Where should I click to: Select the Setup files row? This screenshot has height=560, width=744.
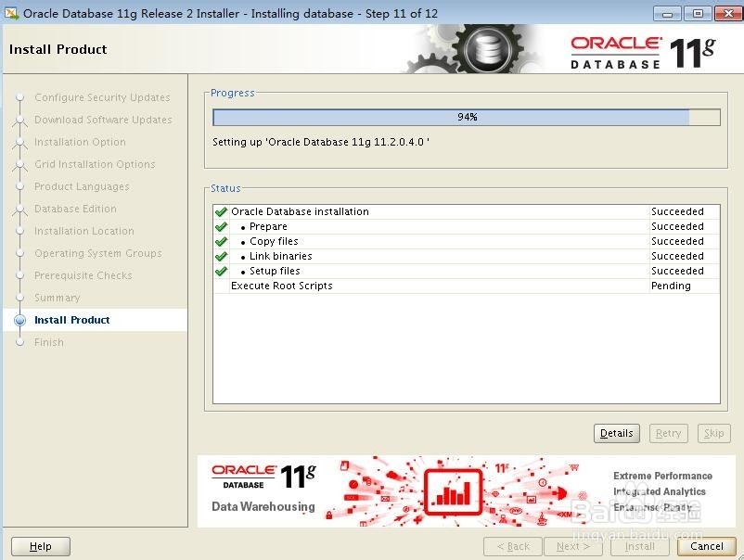pyautogui.click(x=467, y=272)
